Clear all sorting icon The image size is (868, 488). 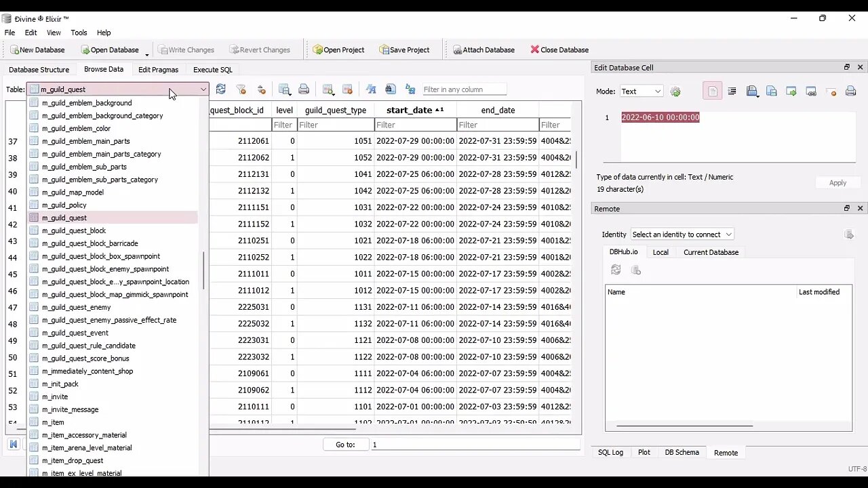(262, 89)
